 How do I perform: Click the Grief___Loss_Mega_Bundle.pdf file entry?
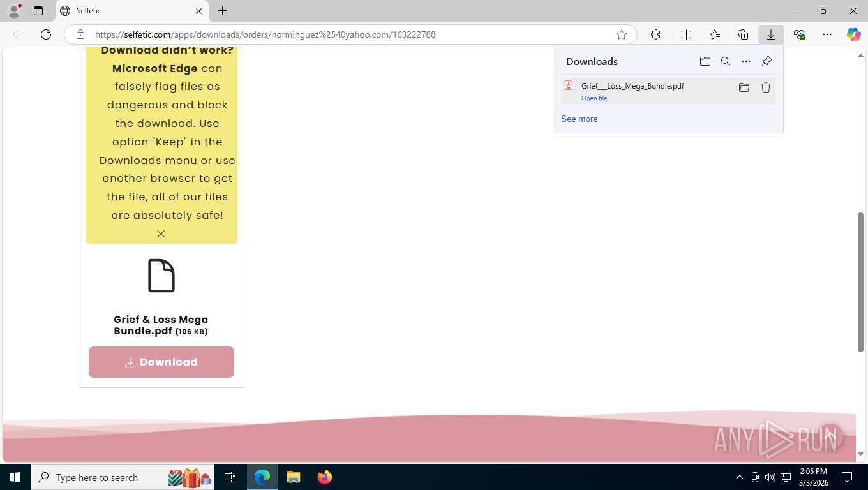click(x=668, y=91)
